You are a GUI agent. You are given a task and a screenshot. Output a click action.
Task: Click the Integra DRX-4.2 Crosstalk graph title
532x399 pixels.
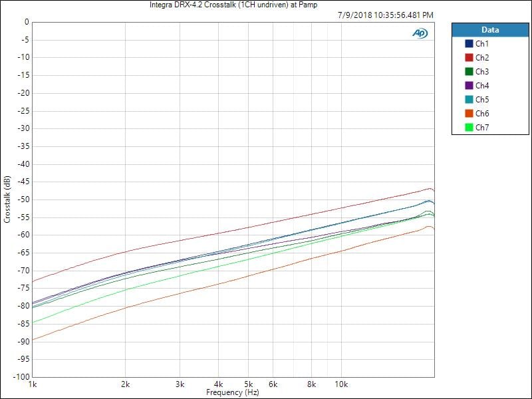pyautogui.click(x=233, y=5)
